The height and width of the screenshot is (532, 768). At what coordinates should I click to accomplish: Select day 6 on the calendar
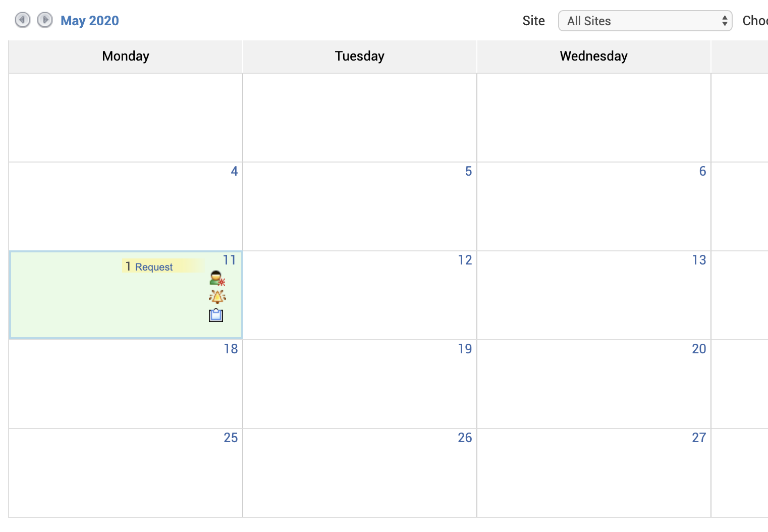click(x=702, y=171)
